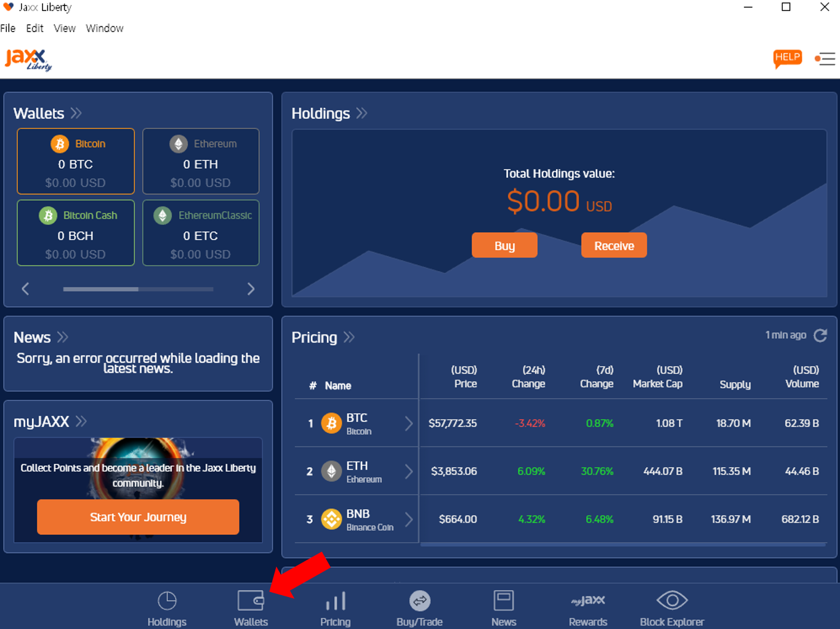Screen dimensions: 840x629
Task: Click the ETH icon in Pricing table
Action: tap(331, 471)
